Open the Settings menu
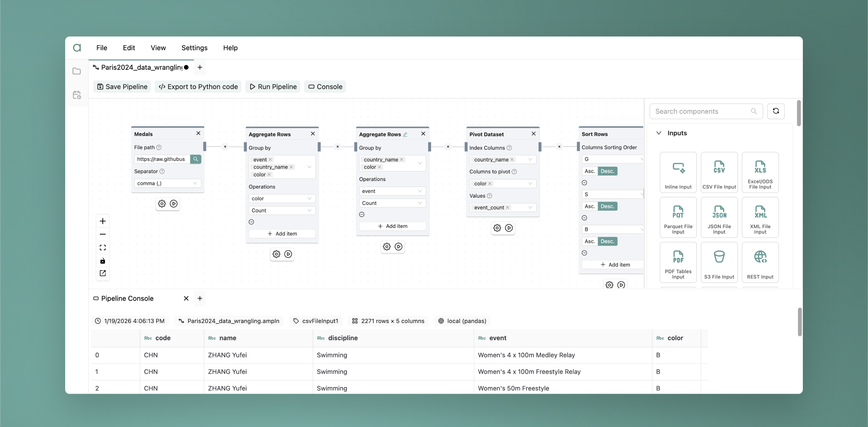 194,48
